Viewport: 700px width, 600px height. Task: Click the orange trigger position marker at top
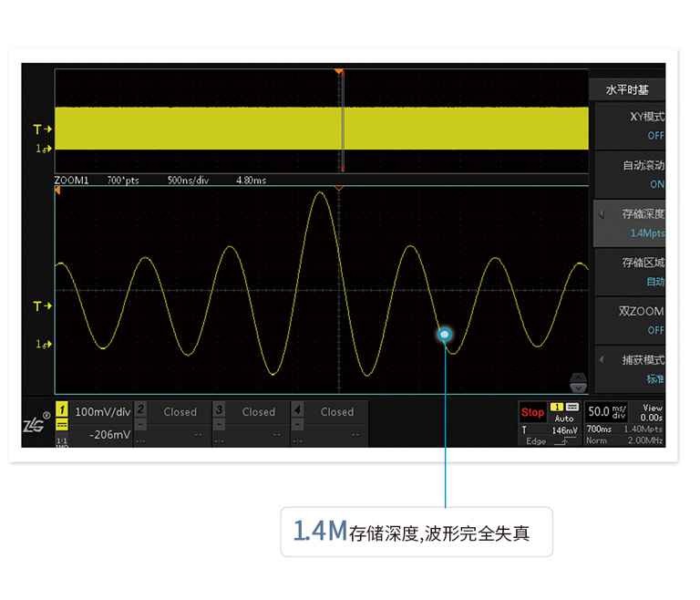(339, 71)
